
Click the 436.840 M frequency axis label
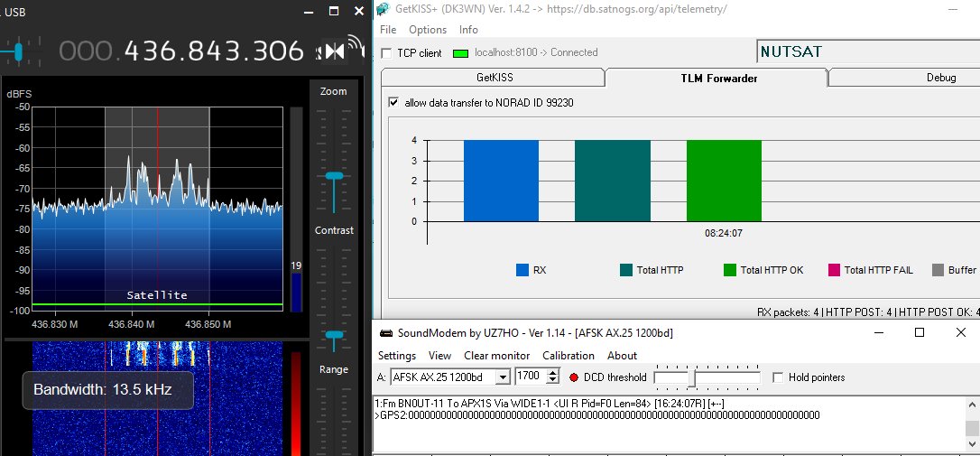coord(132,325)
